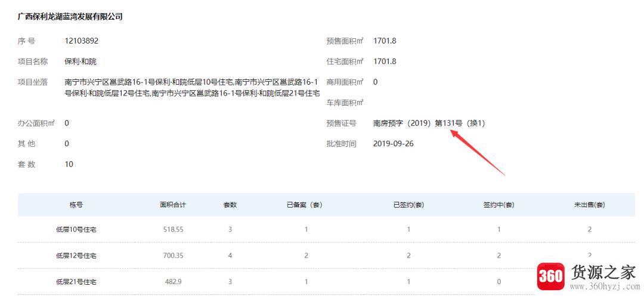The width and height of the screenshot is (644, 308).
Task: Click the 项目坐落 label
Action: (x=32, y=82)
